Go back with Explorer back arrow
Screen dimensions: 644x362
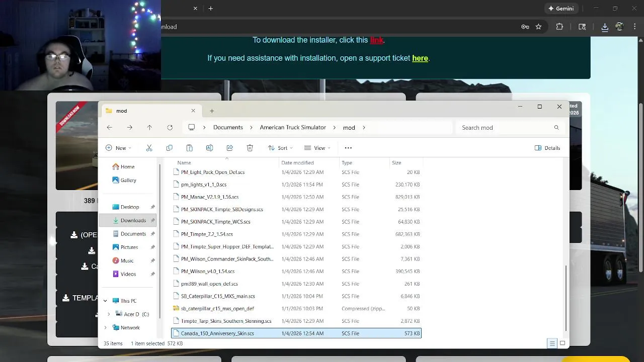[x=109, y=128]
